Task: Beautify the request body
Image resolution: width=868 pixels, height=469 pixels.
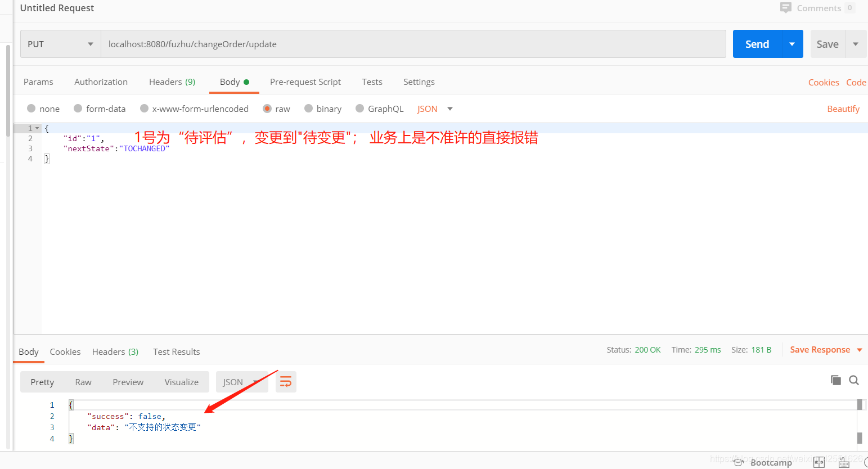Action: click(843, 109)
